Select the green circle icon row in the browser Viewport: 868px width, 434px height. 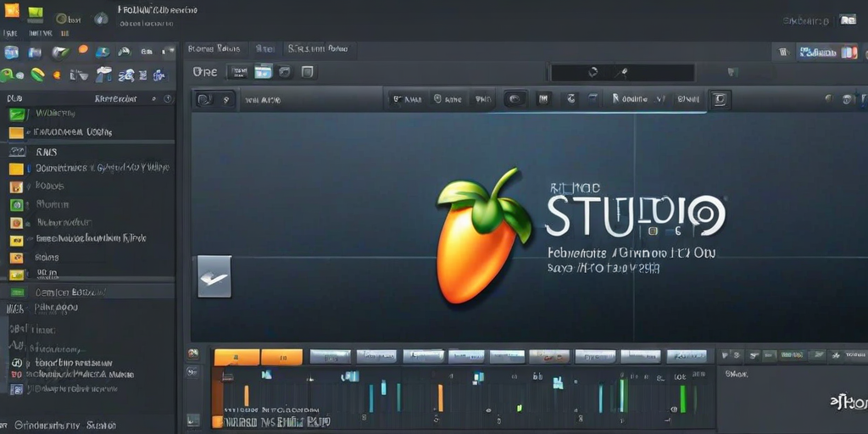(87, 205)
